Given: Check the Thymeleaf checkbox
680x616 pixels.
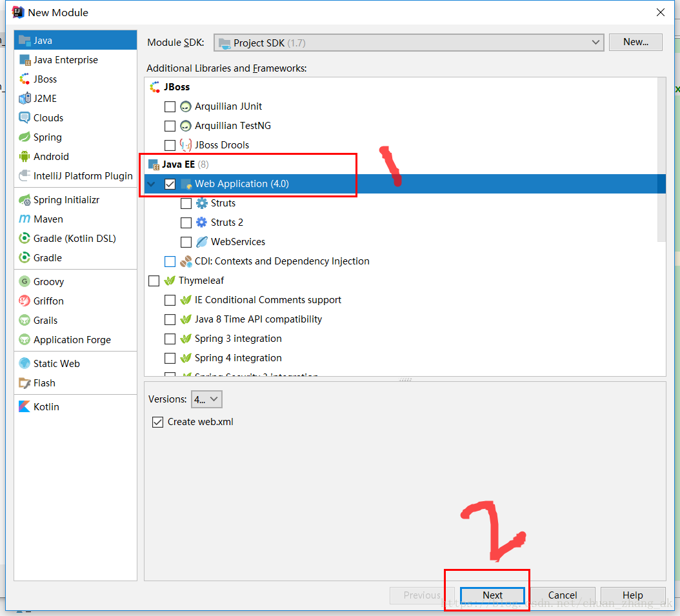Looking at the screenshot, I should click(154, 281).
